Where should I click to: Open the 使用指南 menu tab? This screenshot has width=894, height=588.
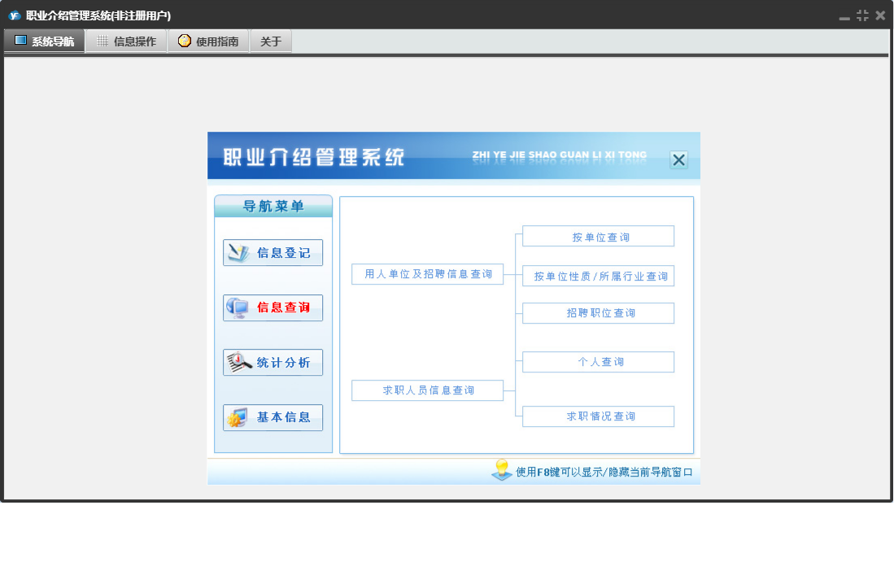point(208,41)
